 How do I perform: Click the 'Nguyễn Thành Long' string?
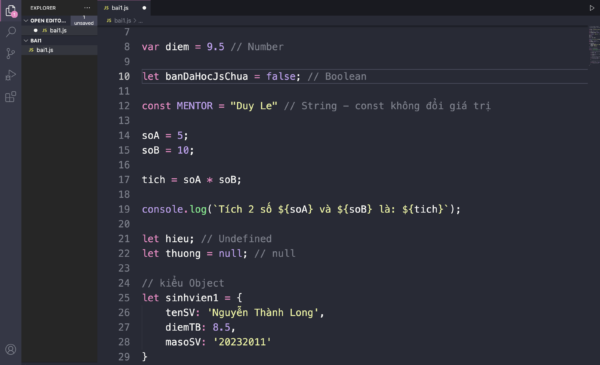263,313
